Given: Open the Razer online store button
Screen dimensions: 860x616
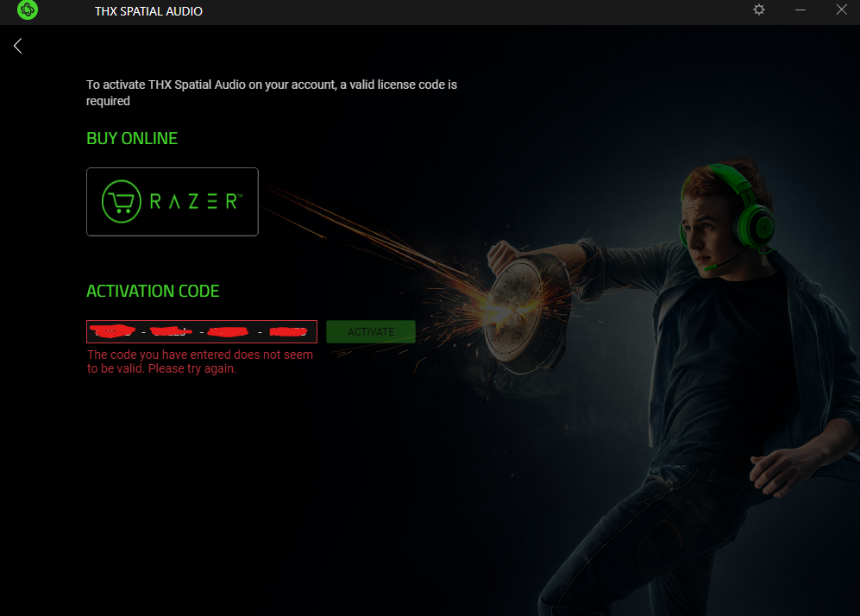Looking at the screenshot, I should pos(173,202).
